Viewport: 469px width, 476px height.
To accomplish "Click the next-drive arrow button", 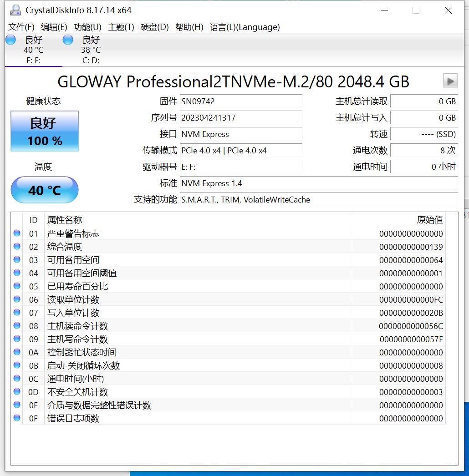I will pyautogui.click(x=450, y=81).
